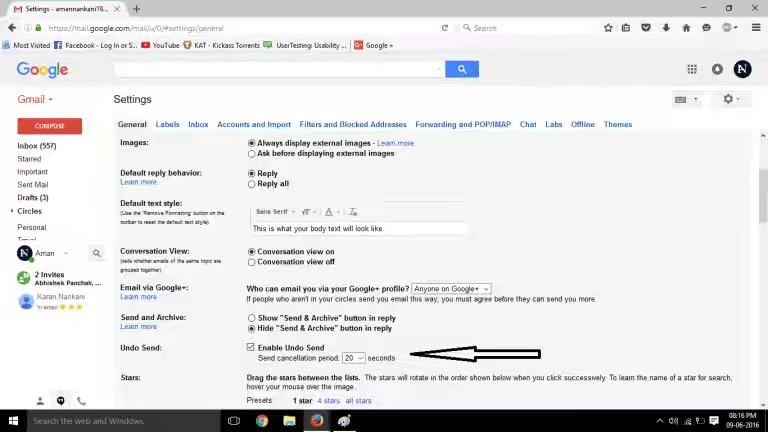Open the Google apps grid
The height and width of the screenshot is (432, 768).
tap(692, 70)
